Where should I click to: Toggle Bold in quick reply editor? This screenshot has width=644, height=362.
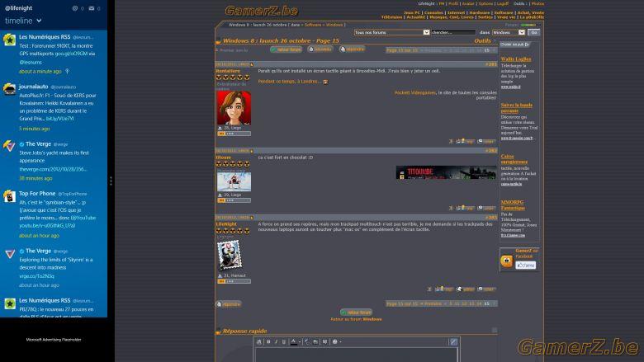pos(268,342)
